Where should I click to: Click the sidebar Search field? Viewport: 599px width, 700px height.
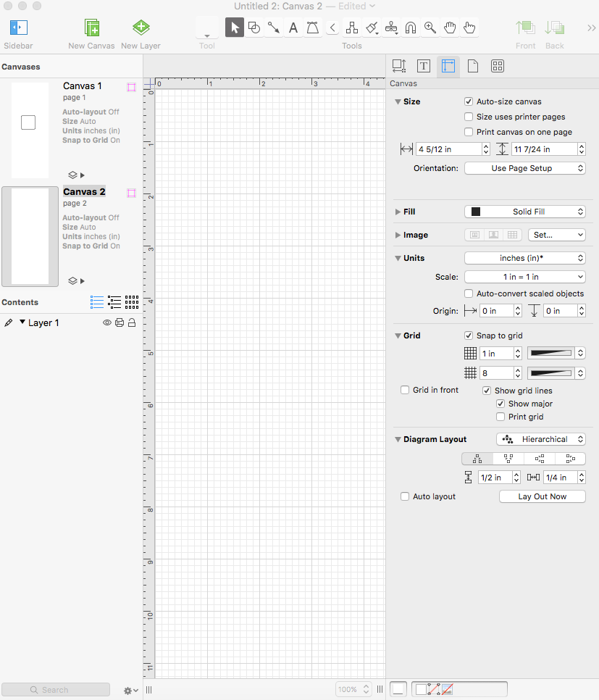click(x=56, y=690)
